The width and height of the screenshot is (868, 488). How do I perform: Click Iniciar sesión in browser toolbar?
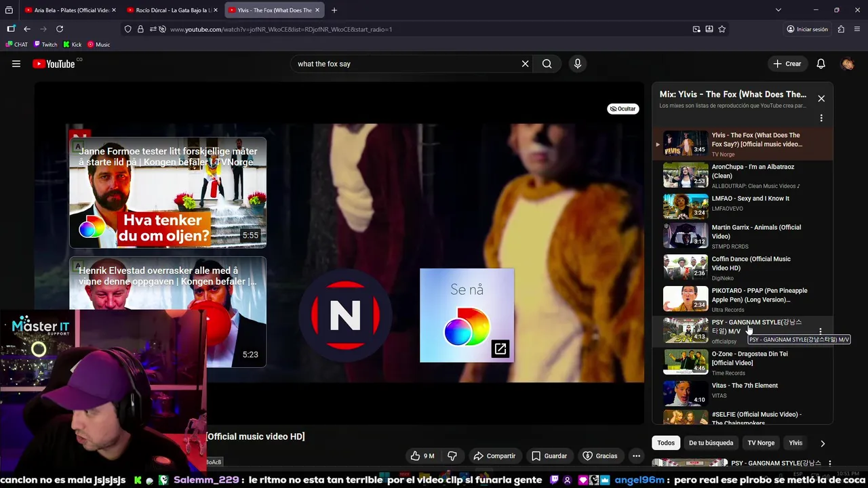pyautogui.click(x=807, y=29)
